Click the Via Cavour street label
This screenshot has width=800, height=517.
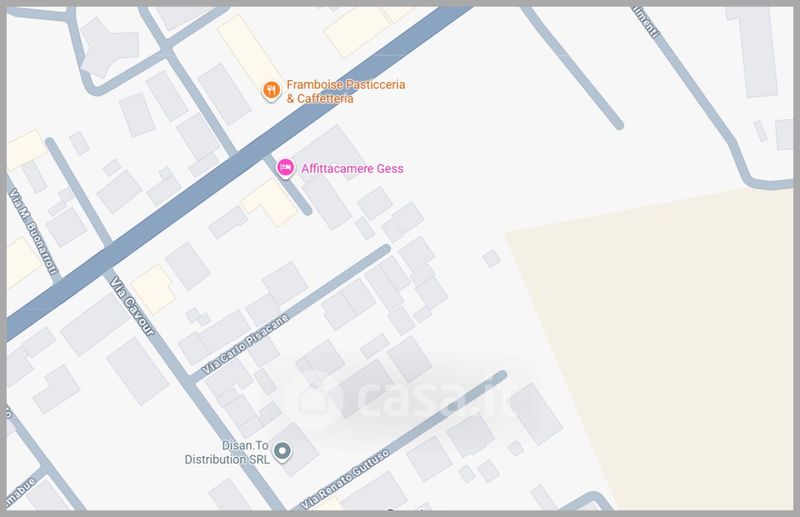(132, 306)
